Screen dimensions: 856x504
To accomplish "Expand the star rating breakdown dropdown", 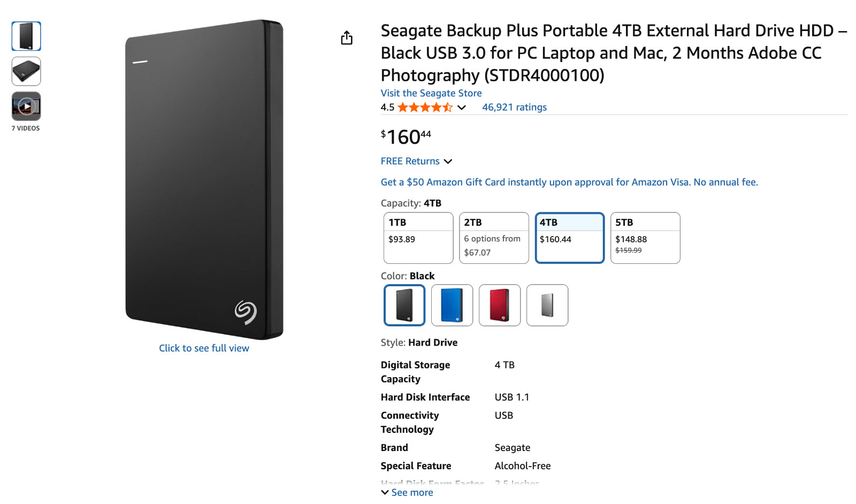I will click(460, 108).
